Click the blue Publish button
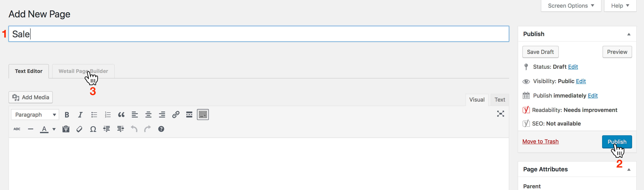 (x=617, y=142)
